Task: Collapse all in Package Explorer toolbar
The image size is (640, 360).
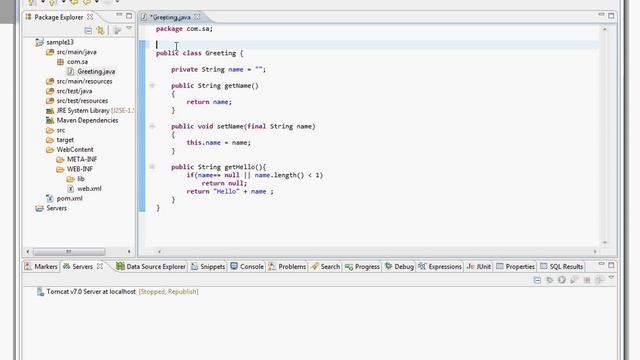Action: click(88, 30)
